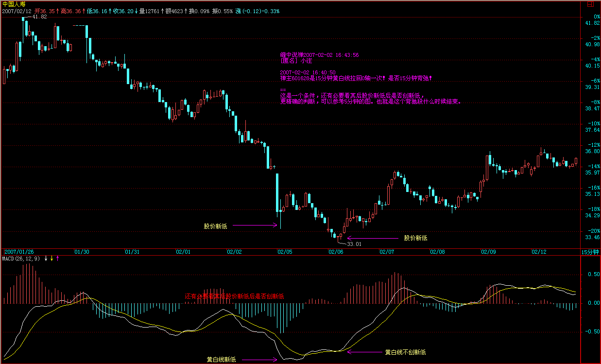Click the white down arrow beside MACD label
The width and height of the screenshot is (601, 364).
tap(46, 259)
